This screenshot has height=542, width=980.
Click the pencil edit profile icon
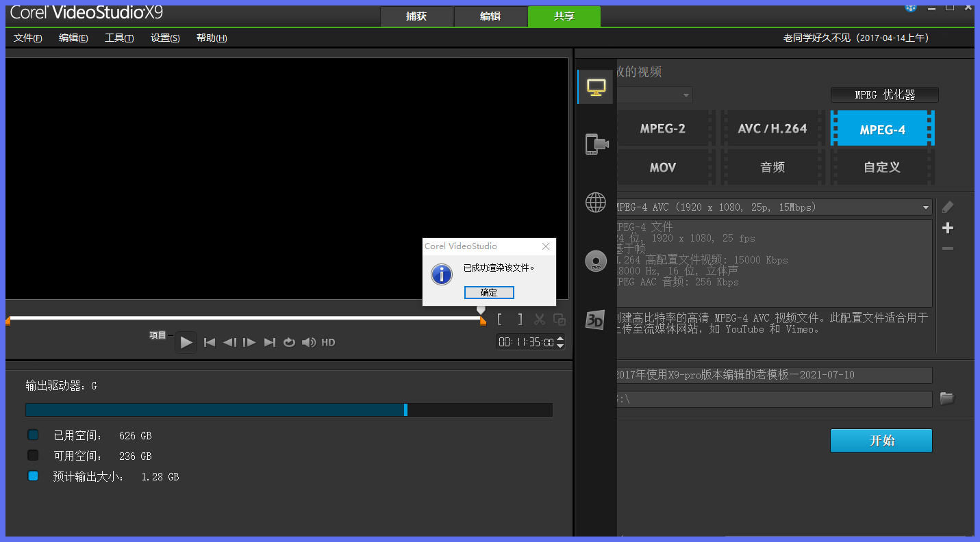coord(948,207)
